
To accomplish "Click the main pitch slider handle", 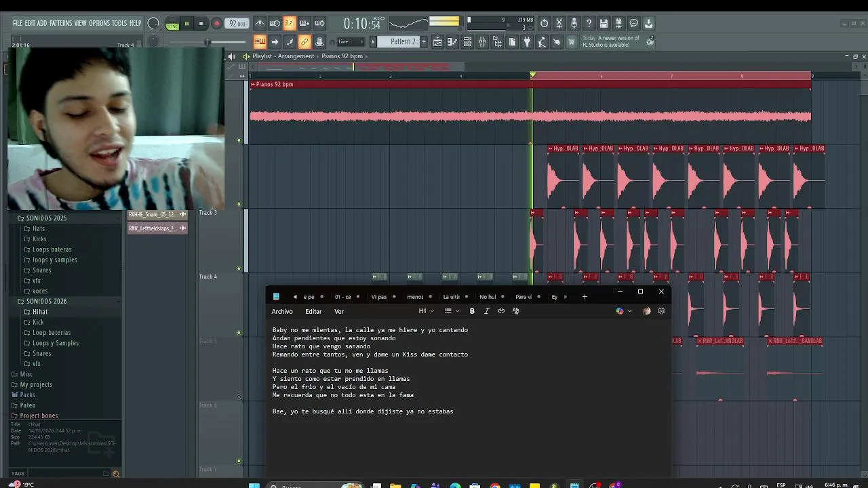I will [x=208, y=42].
